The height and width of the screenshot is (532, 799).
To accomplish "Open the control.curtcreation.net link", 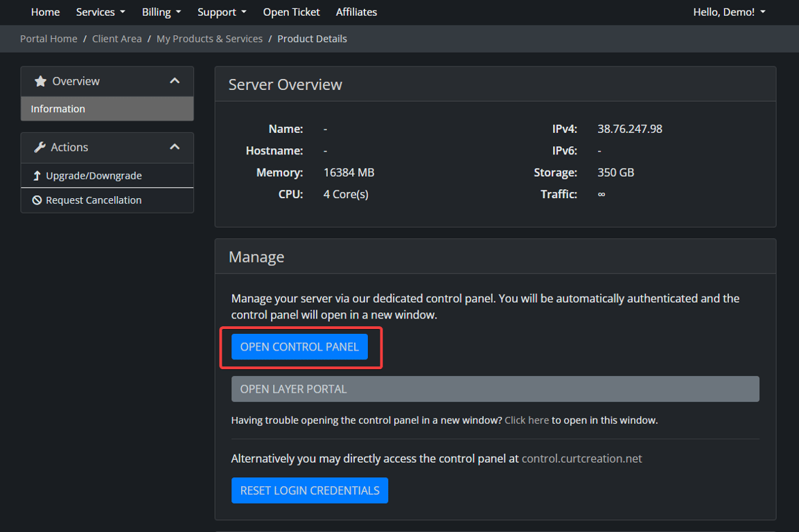I will (x=581, y=459).
